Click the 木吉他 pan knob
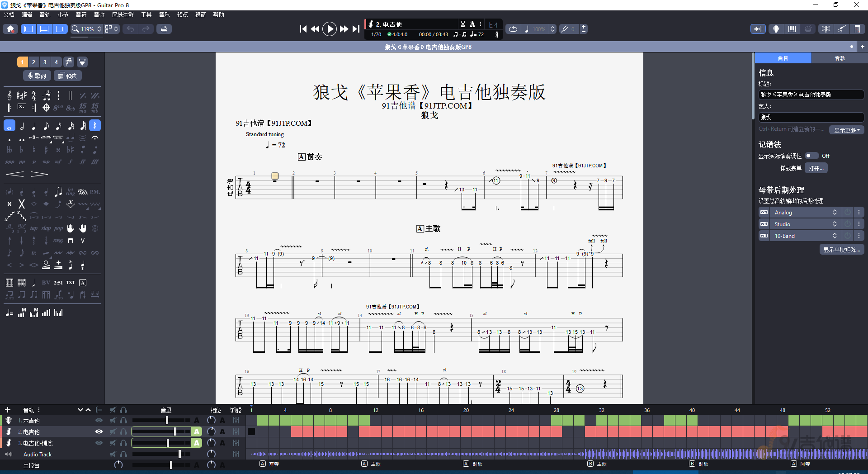 pyautogui.click(x=211, y=420)
